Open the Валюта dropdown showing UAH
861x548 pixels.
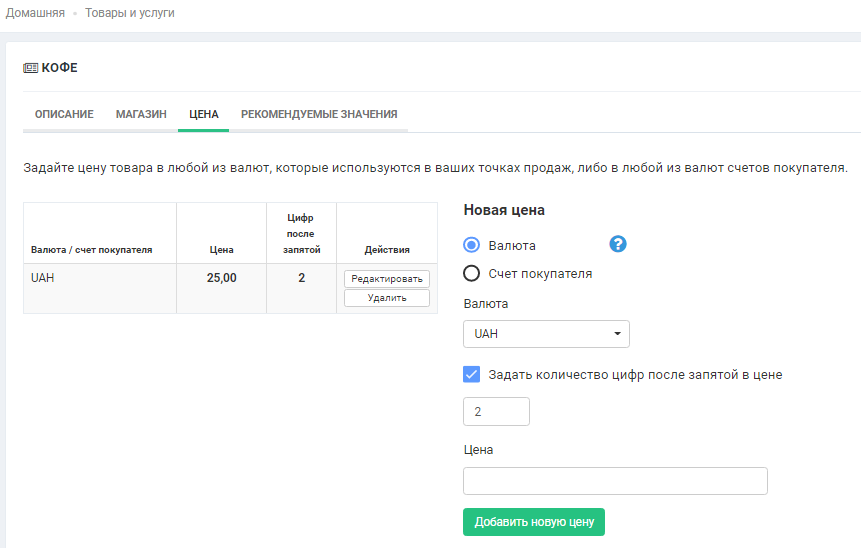(x=546, y=333)
